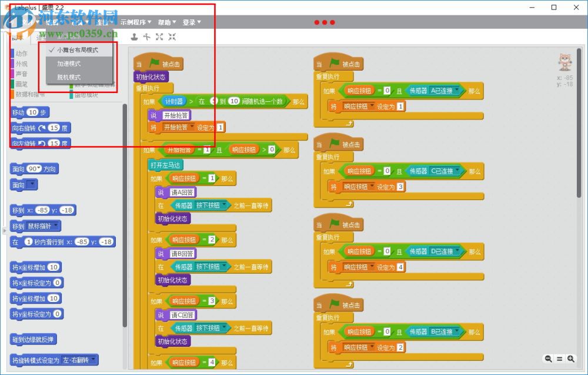Click the loop arrow of A已连接 repeat block
The image size is (588, 375).
tap(349, 124)
